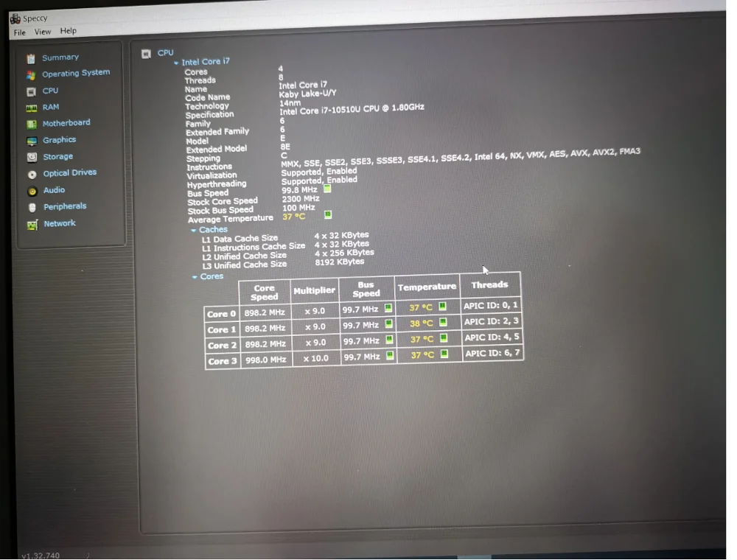Click the Optical Drives disc icon
Image resolution: width=737 pixels, height=560 pixels.
(32, 175)
